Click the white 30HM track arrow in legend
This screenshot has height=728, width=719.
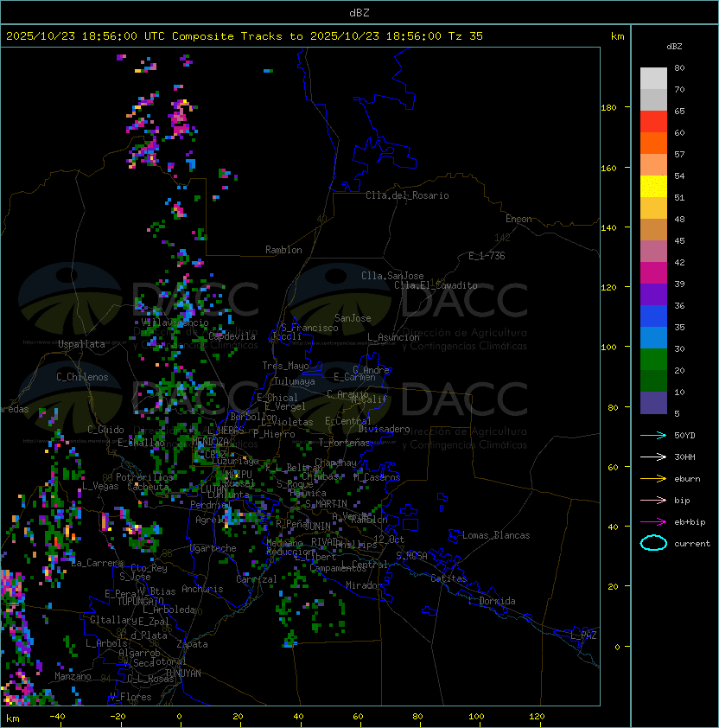[x=653, y=457]
